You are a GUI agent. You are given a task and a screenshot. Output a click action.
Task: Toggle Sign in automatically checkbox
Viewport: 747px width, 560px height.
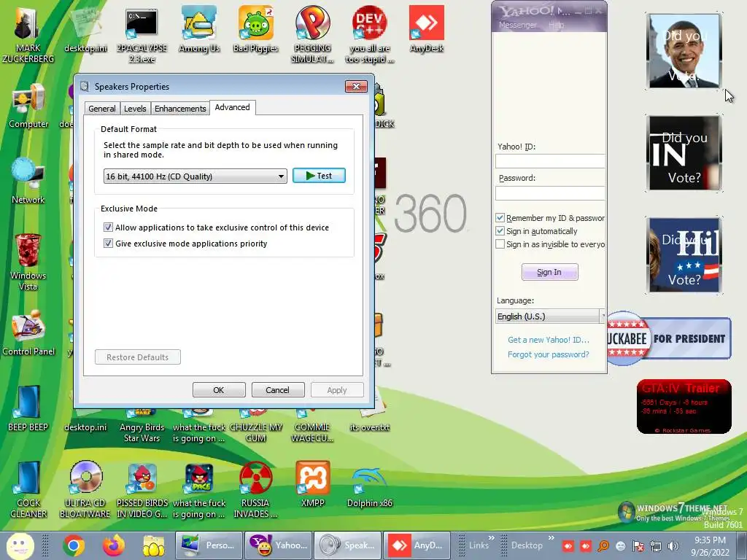[x=500, y=231]
